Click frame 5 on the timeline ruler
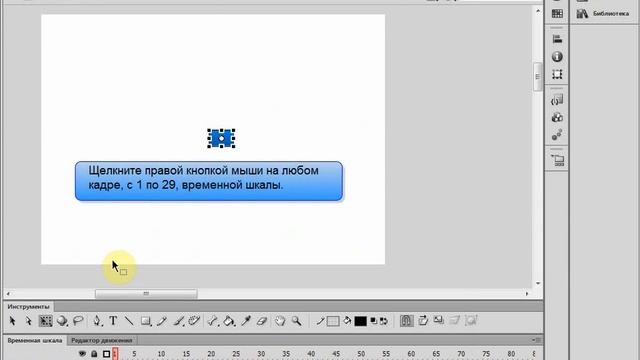 pos(134,354)
